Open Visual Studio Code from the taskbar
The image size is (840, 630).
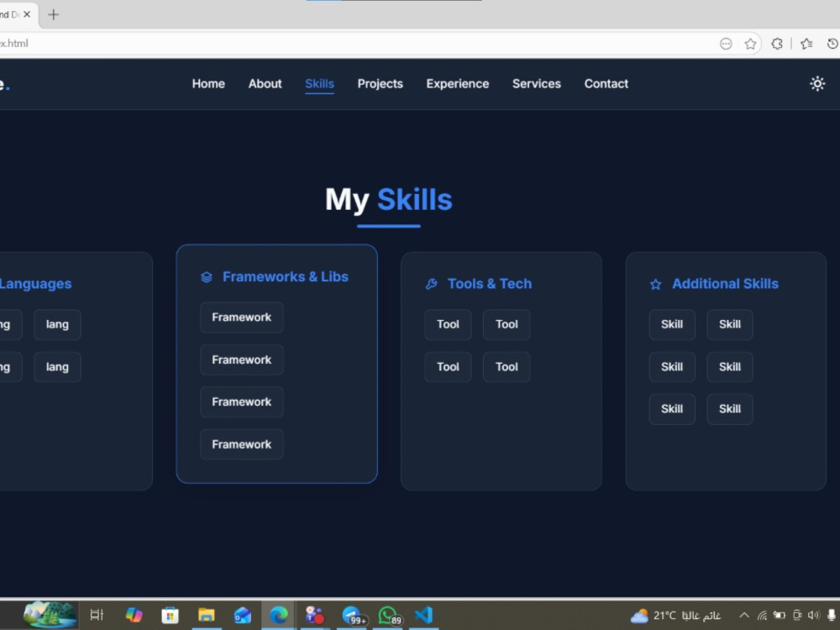point(423,615)
